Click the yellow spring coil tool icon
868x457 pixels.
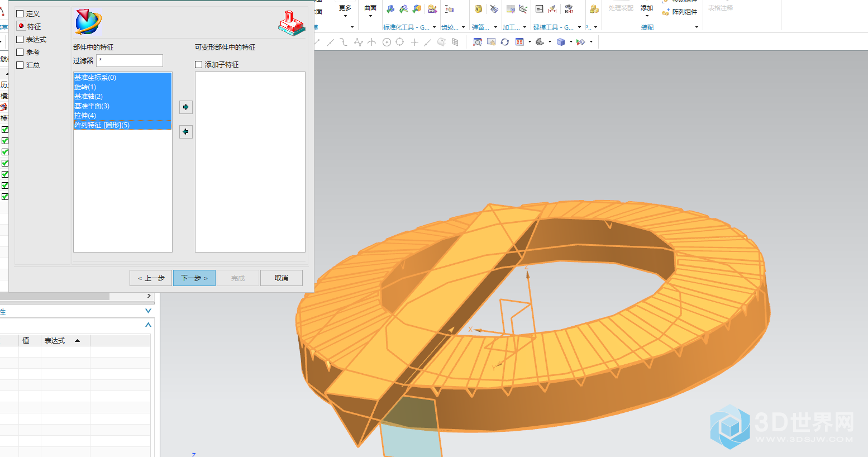coord(478,9)
